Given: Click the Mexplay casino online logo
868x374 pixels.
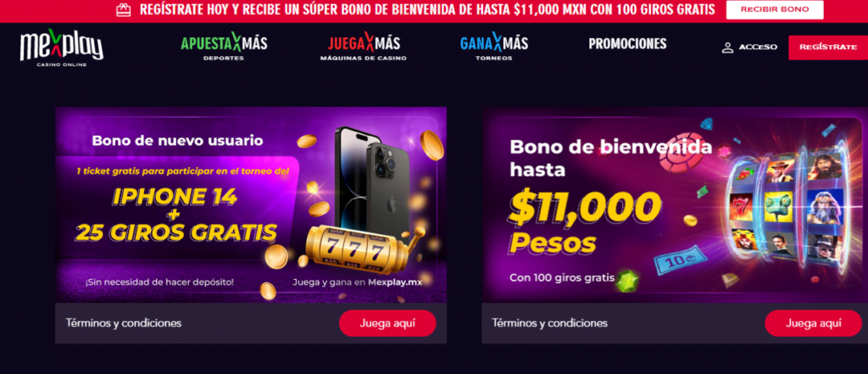Looking at the screenshot, I should point(61,47).
